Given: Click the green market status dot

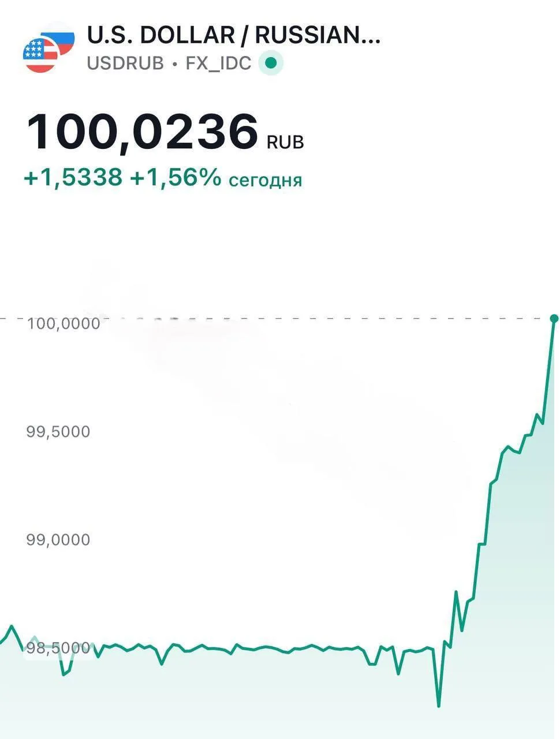Looking at the screenshot, I should (x=271, y=62).
